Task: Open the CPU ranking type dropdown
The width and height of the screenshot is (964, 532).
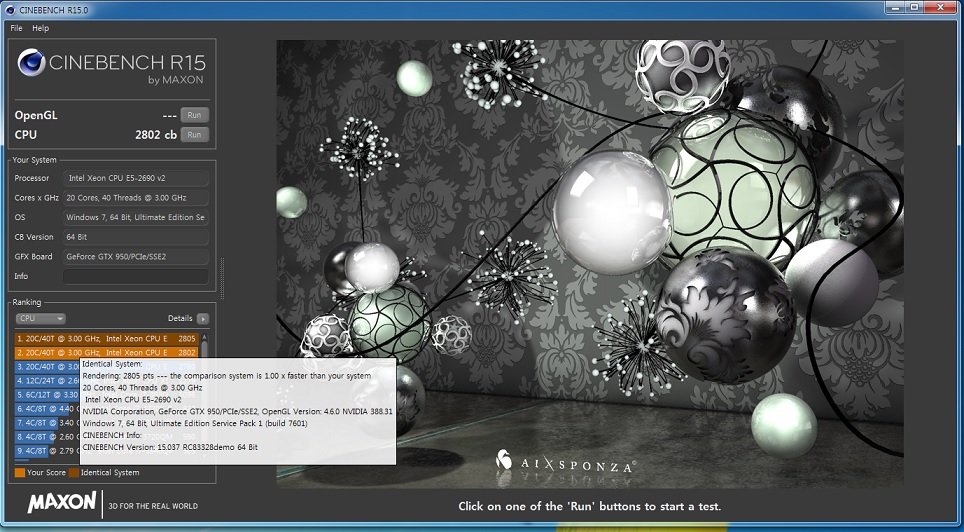Action: click(41, 319)
